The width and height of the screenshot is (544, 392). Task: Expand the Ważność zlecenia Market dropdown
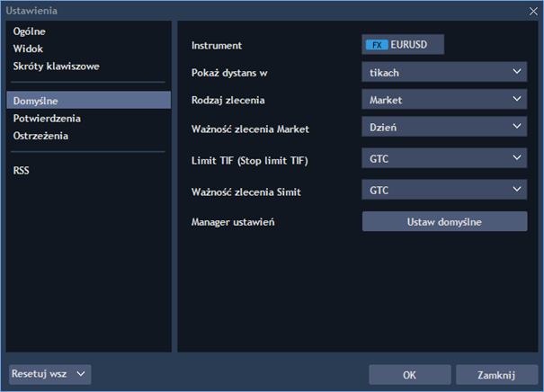[x=444, y=128]
